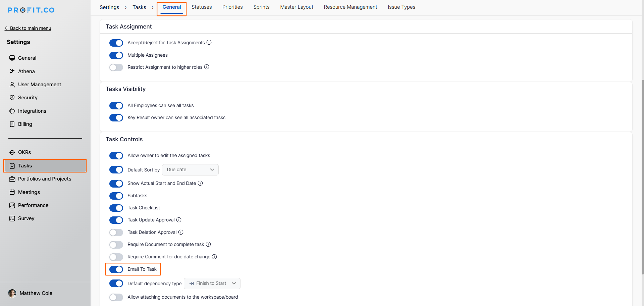The height and width of the screenshot is (306, 644).
Task: Click the Portfolios and Projects briefcase icon
Action: pyautogui.click(x=12, y=179)
